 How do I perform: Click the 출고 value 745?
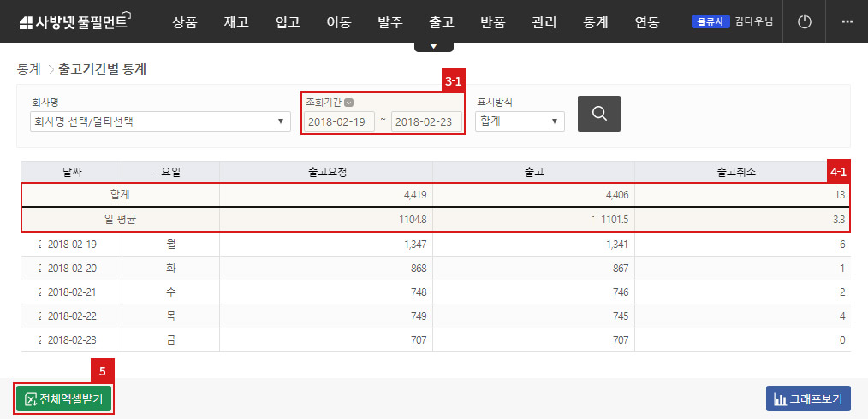tap(621, 316)
